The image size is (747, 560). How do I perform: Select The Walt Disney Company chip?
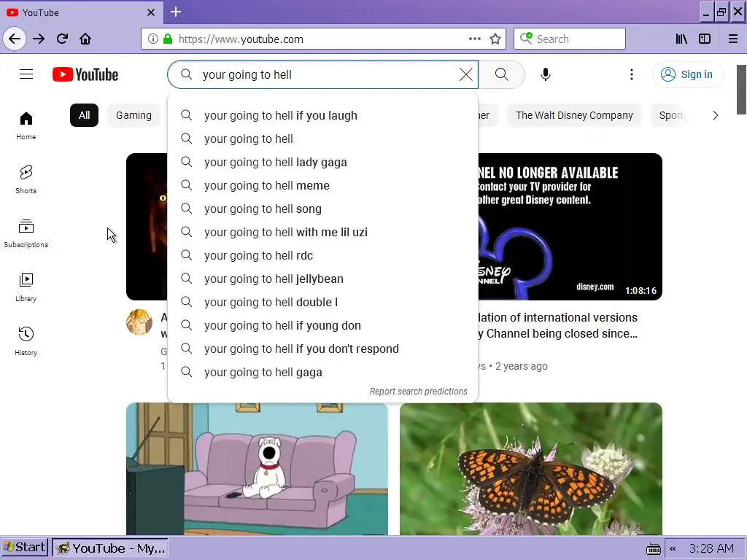[574, 115]
